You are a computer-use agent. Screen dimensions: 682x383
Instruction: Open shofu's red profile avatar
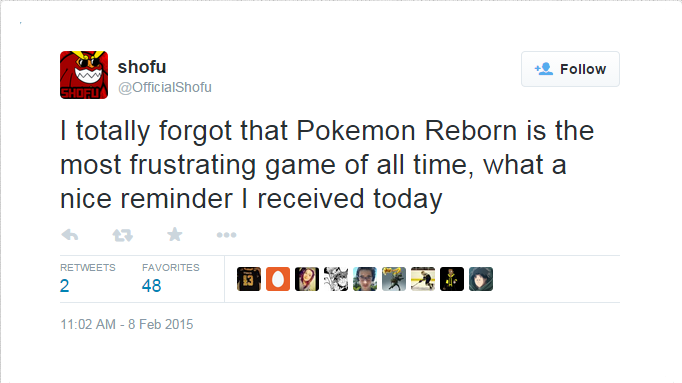(x=84, y=75)
